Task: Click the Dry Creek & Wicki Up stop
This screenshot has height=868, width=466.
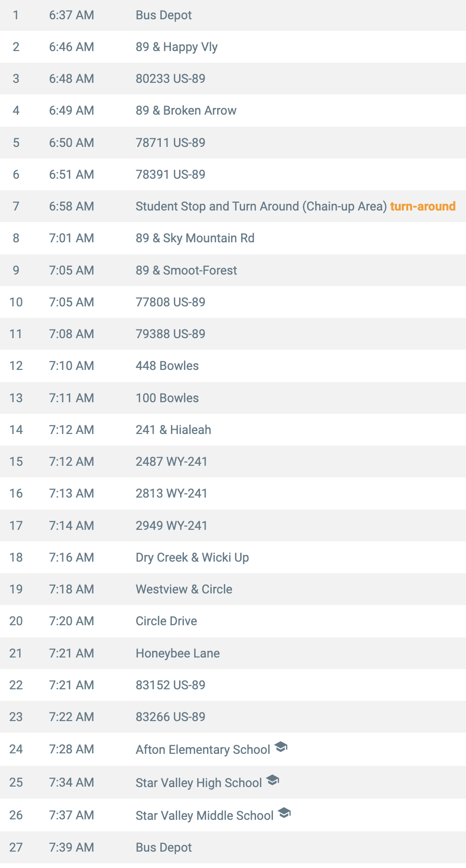Action: click(233, 557)
